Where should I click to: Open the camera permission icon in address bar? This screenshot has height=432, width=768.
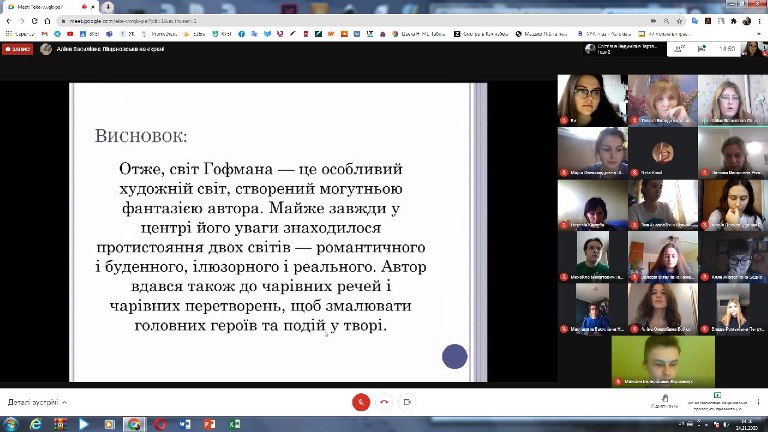653,21
